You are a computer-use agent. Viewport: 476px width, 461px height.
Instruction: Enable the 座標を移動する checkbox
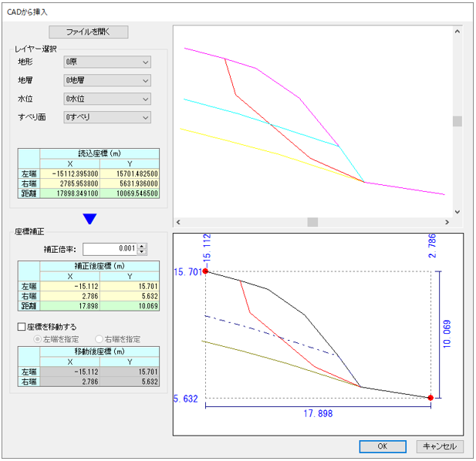click(22, 327)
